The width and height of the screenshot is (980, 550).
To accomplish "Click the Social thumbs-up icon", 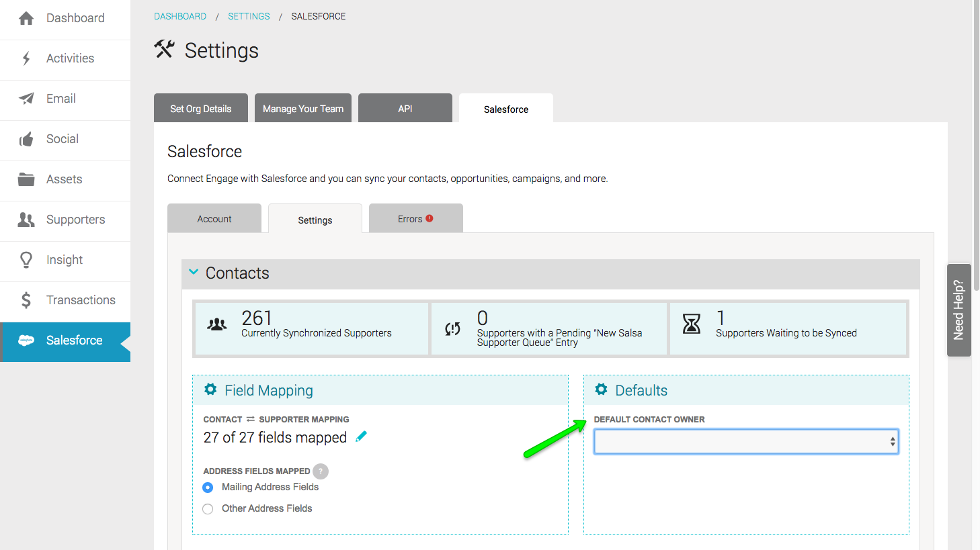I will click(26, 139).
